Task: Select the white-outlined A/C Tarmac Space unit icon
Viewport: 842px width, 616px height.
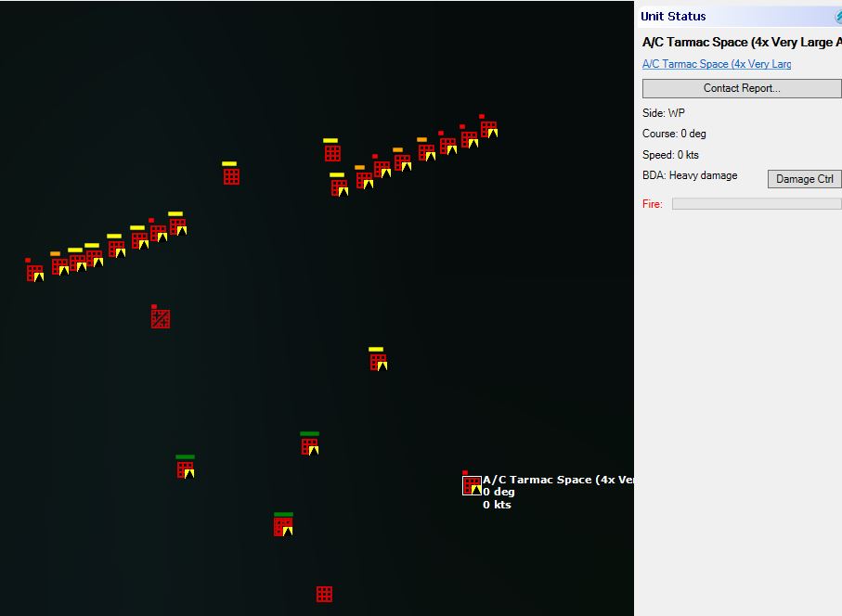Action: coord(472,485)
